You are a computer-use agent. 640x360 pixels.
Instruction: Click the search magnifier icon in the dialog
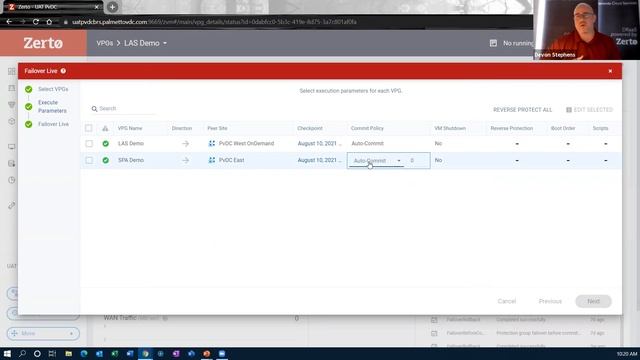coord(94,109)
